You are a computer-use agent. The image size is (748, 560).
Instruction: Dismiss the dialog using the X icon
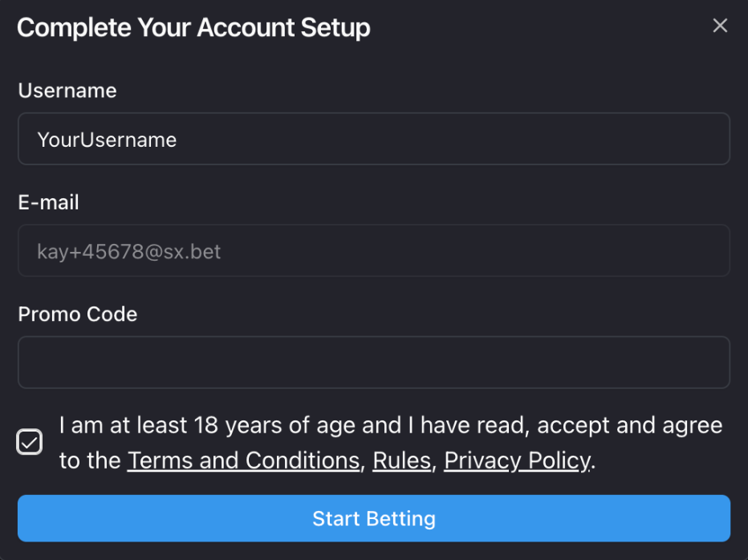point(720,26)
